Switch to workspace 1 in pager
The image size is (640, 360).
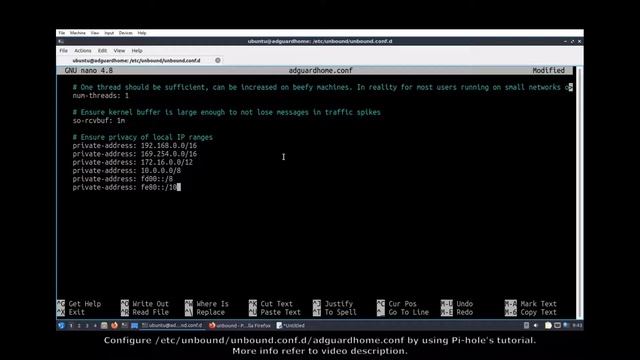71,325
